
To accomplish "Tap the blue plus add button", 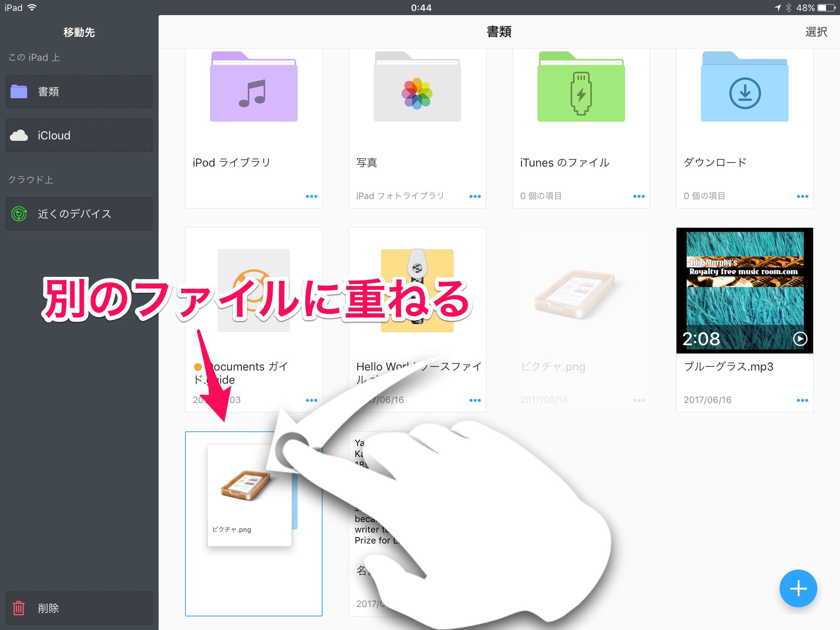I will pyautogui.click(x=798, y=588).
